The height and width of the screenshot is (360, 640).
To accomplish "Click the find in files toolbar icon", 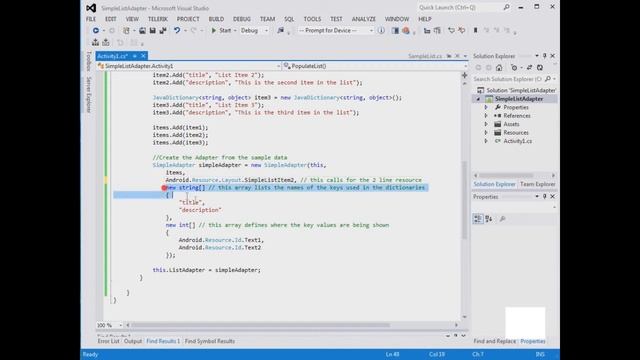I will (x=280, y=31).
